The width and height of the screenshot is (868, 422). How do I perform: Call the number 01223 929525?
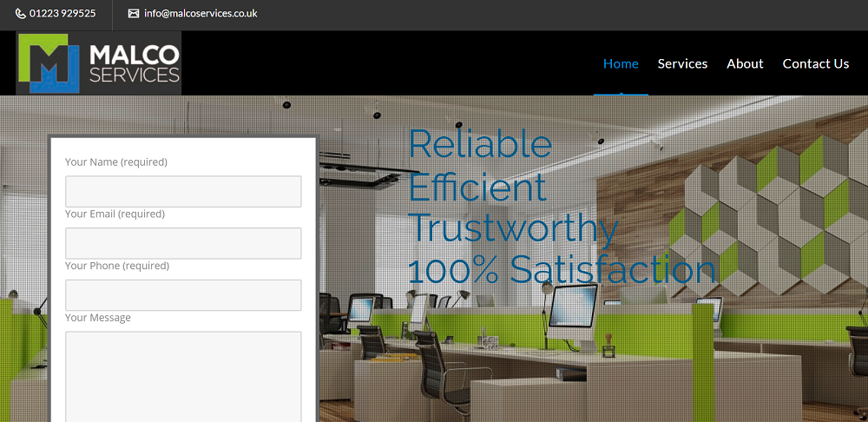(62, 13)
